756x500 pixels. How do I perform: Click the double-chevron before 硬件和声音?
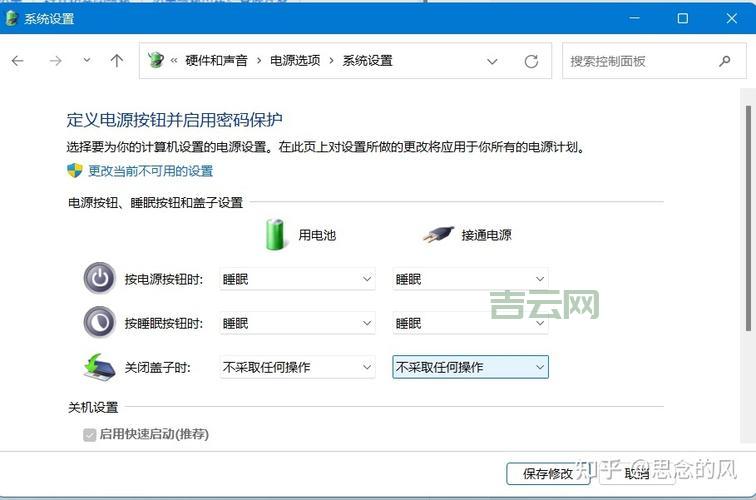click(x=174, y=61)
